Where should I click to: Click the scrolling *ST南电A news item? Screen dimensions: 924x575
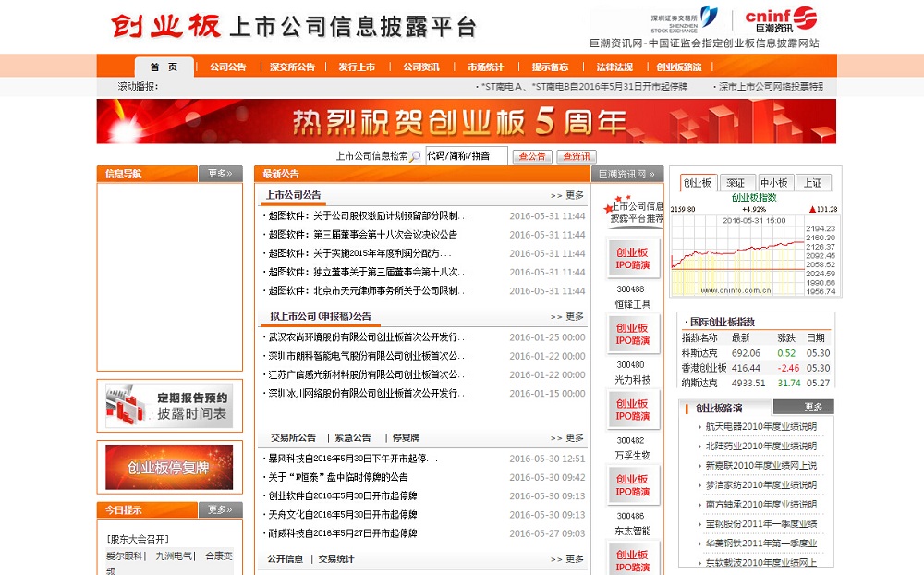tap(585, 87)
